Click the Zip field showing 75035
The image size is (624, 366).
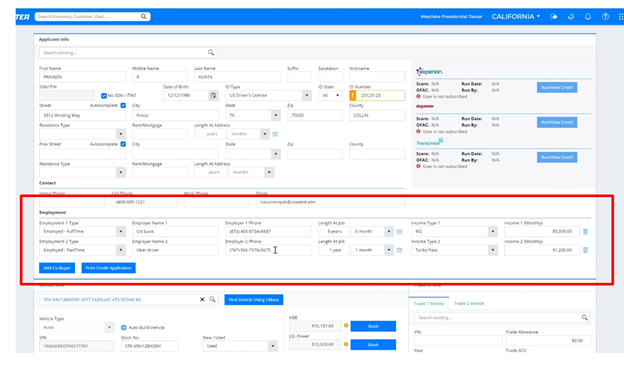point(315,115)
